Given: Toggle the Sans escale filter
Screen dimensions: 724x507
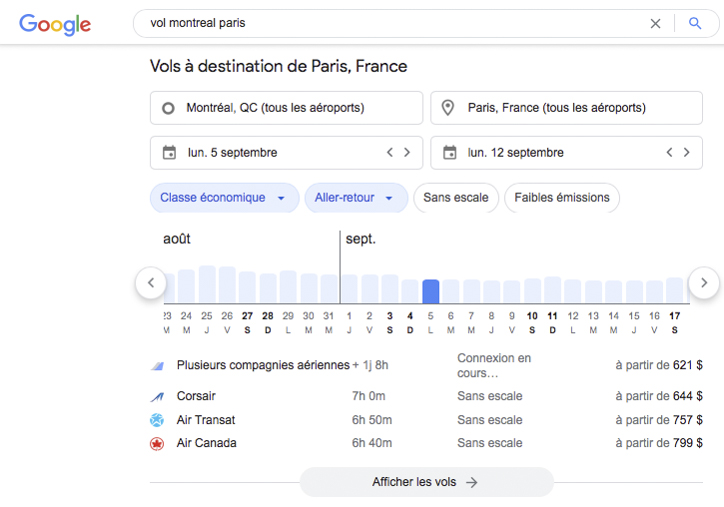Looking at the screenshot, I should [x=455, y=198].
